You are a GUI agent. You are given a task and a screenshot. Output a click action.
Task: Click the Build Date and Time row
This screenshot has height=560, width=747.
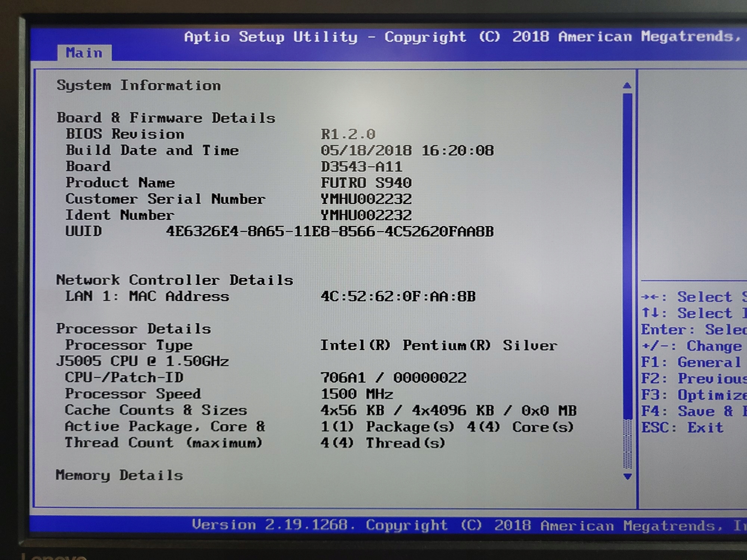pyautogui.click(x=152, y=150)
